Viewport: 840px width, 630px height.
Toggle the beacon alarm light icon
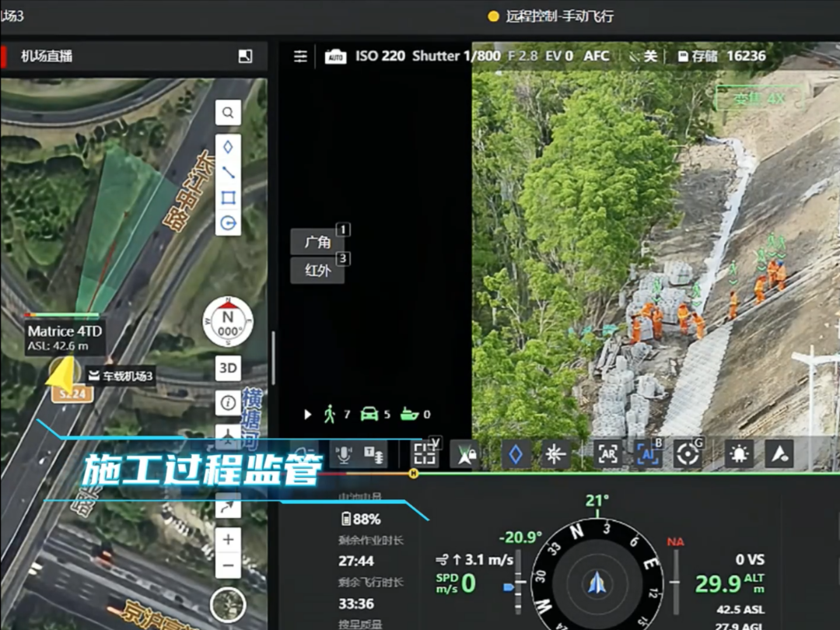point(740,455)
